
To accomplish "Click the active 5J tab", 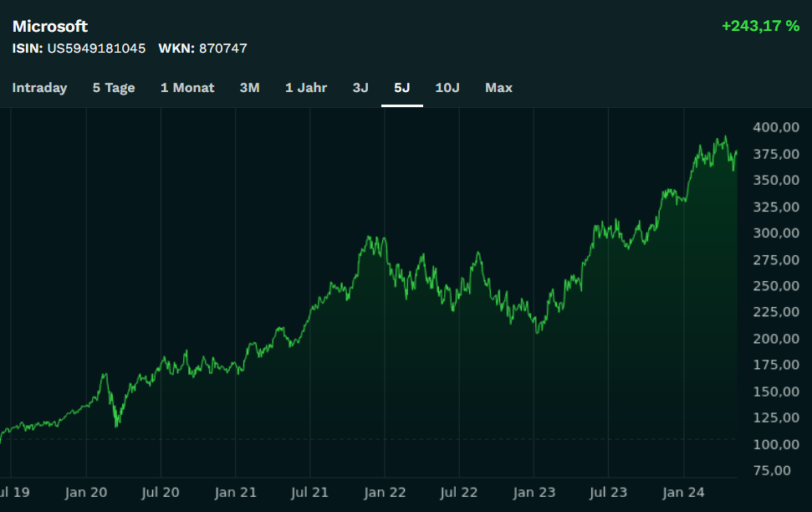I will (x=402, y=88).
